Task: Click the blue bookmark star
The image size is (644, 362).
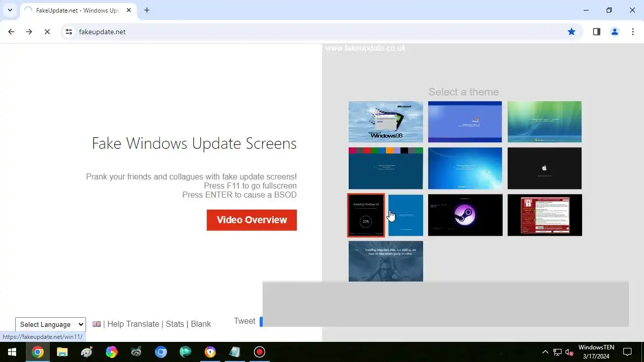Action: [572, 32]
